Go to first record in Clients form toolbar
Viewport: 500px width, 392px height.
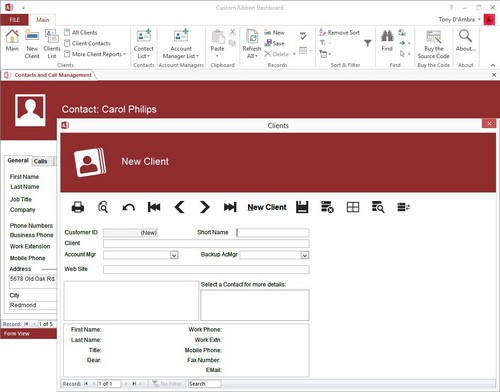pos(154,207)
